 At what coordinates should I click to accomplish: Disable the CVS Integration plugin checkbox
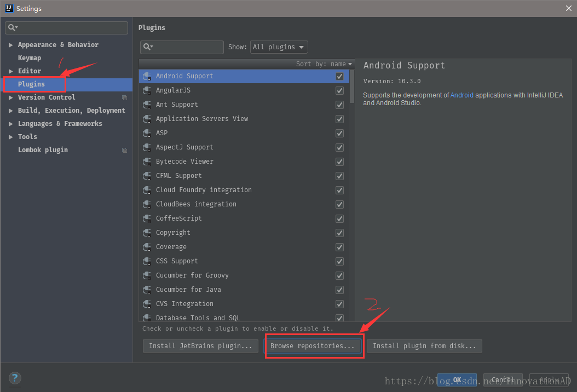point(339,304)
